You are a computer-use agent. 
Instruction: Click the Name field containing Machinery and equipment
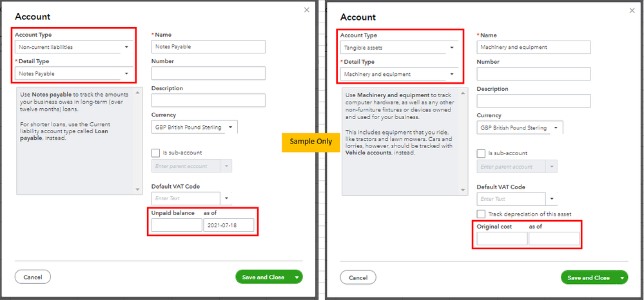(x=534, y=47)
